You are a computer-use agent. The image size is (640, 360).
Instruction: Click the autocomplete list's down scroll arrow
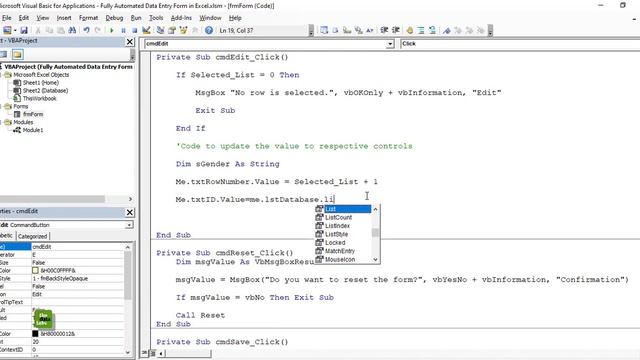pos(376,259)
